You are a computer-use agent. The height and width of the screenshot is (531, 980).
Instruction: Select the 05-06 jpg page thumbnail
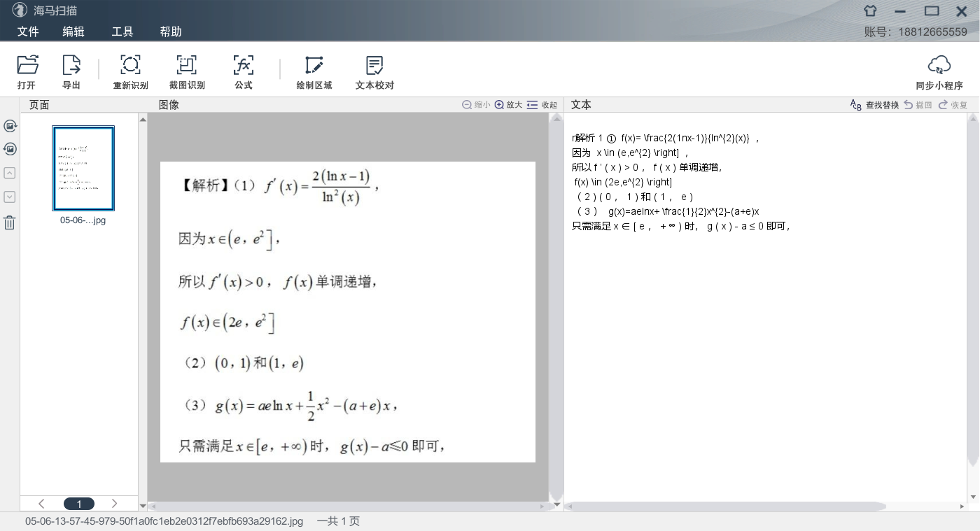coord(83,168)
